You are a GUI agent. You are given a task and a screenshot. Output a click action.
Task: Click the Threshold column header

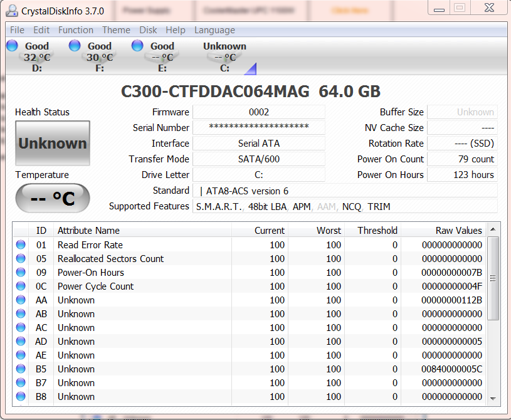(373, 230)
